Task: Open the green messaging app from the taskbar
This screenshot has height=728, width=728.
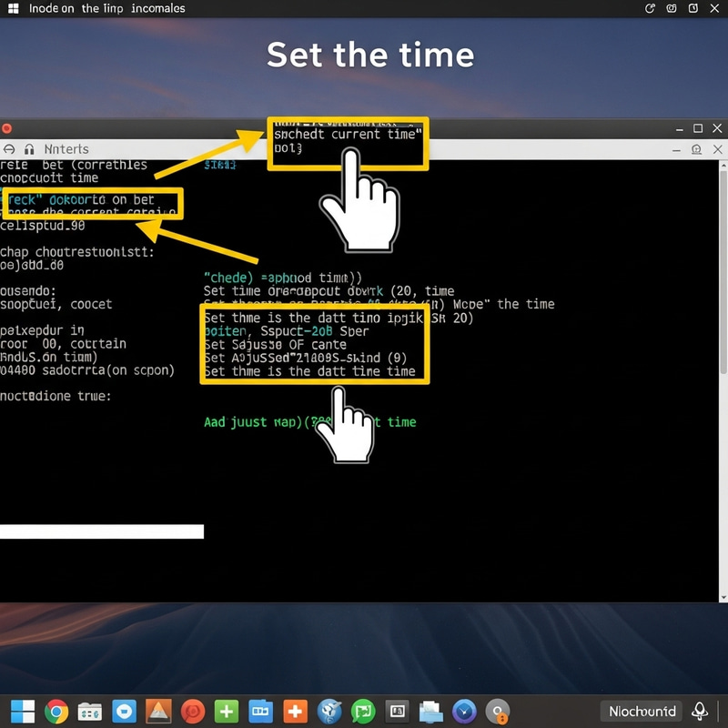Action: coord(363,711)
